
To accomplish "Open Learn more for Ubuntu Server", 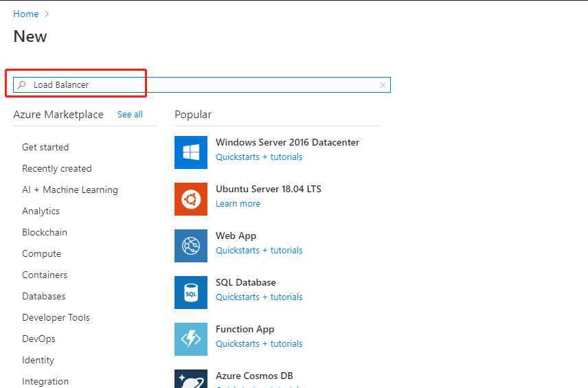I will pyautogui.click(x=238, y=203).
